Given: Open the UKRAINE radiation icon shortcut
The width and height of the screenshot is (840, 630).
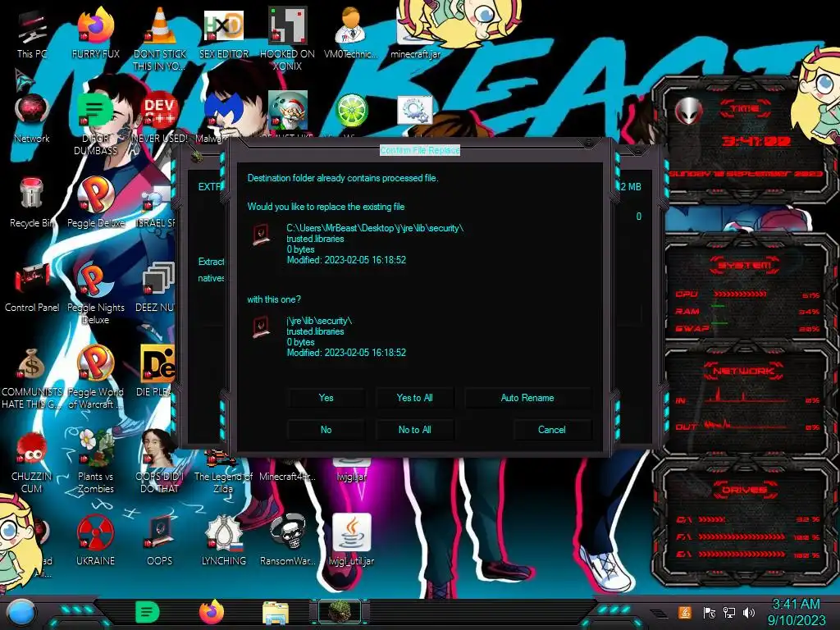Looking at the screenshot, I should (95, 541).
